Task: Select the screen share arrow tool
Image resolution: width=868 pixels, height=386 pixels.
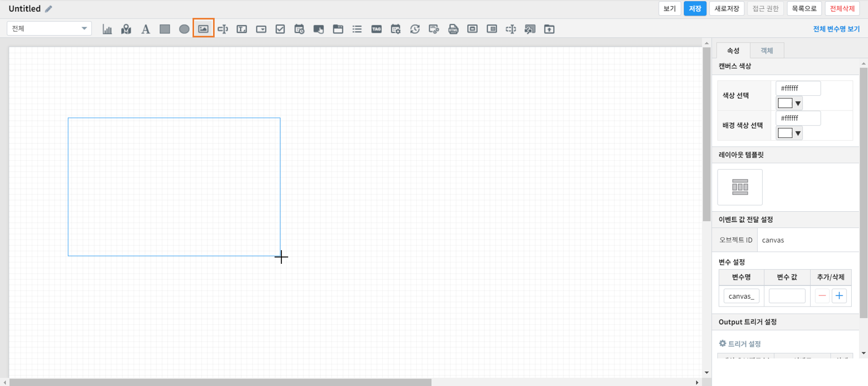Action: pyautogui.click(x=530, y=29)
